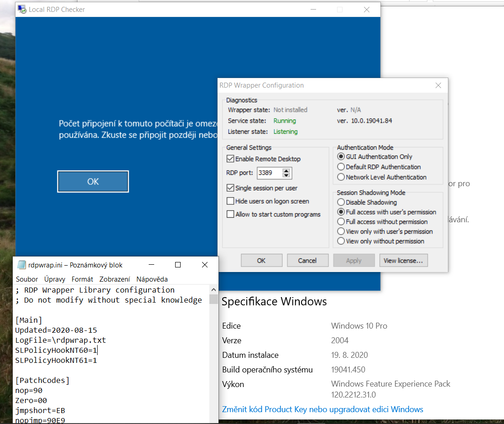
Task: Click the Zero=00 line in Notepad
Action: tap(31, 401)
